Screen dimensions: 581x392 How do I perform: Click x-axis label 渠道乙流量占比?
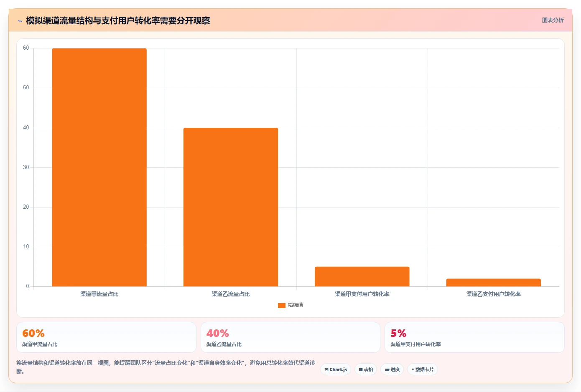[231, 294]
